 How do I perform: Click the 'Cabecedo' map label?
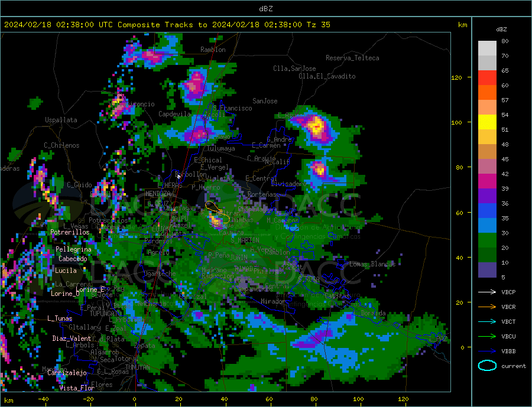(x=73, y=259)
